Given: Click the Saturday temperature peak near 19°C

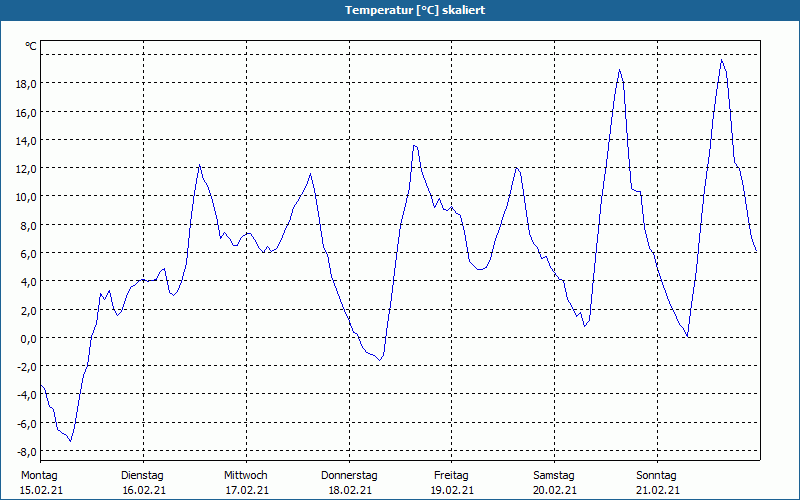Looking at the screenshot, I should pos(619,70).
